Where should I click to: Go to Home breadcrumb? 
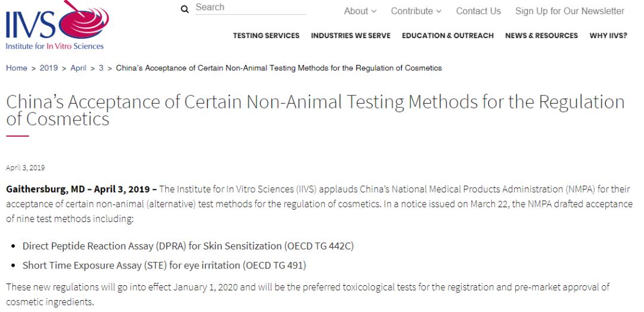pyautogui.click(x=16, y=68)
